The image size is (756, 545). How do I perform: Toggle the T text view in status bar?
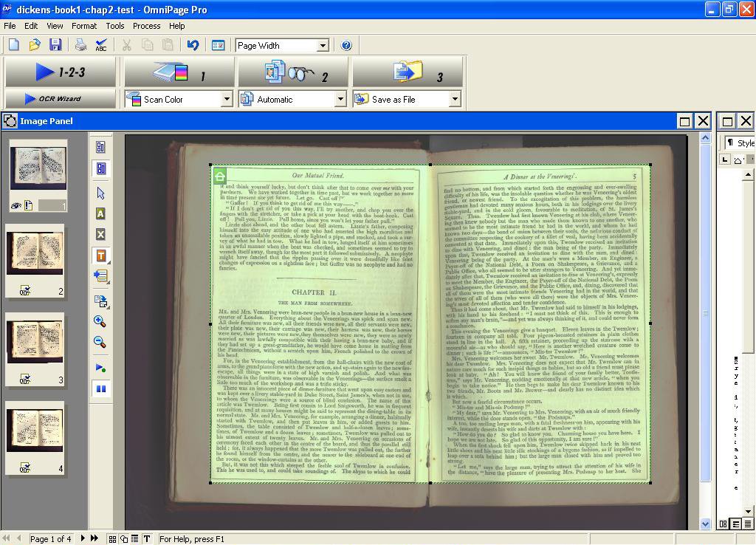tap(147, 539)
